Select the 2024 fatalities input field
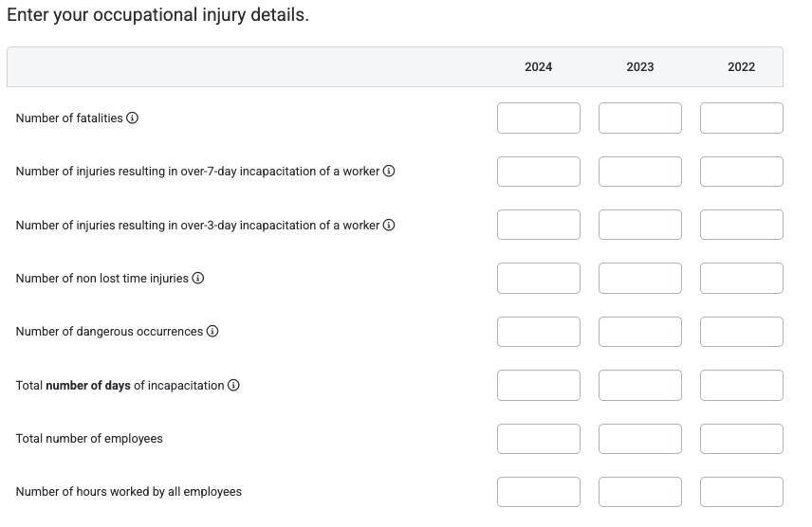Image resolution: width=812 pixels, height=527 pixels. pos(539,118)
